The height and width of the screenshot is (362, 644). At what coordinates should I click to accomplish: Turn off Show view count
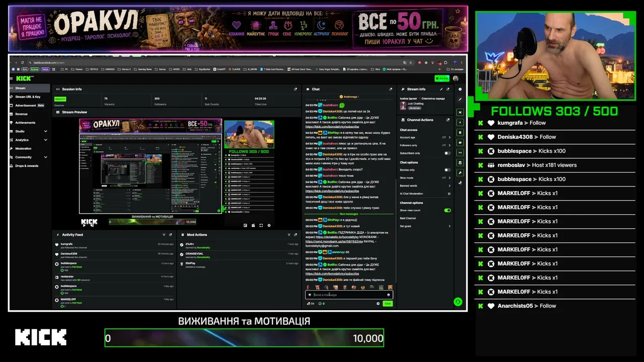[447, 210]
